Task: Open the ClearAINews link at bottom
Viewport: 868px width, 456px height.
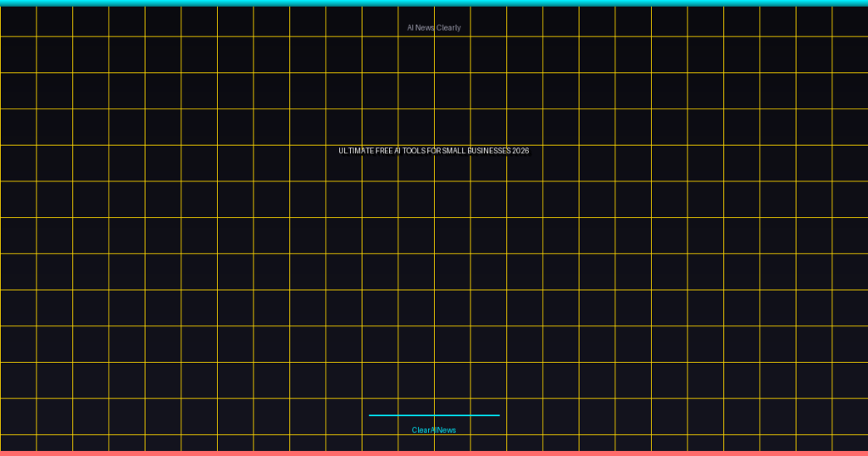Action: (x=434, y=431)
